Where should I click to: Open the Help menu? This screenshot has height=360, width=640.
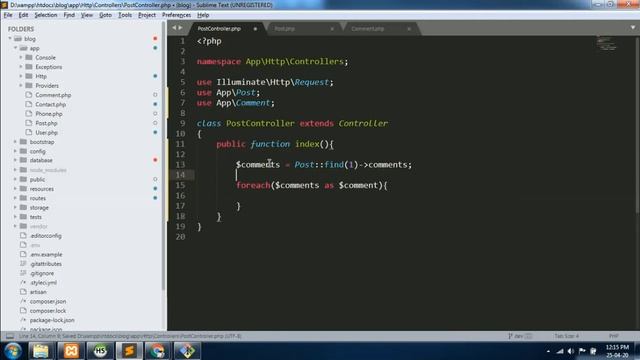[x=203, y=15]
